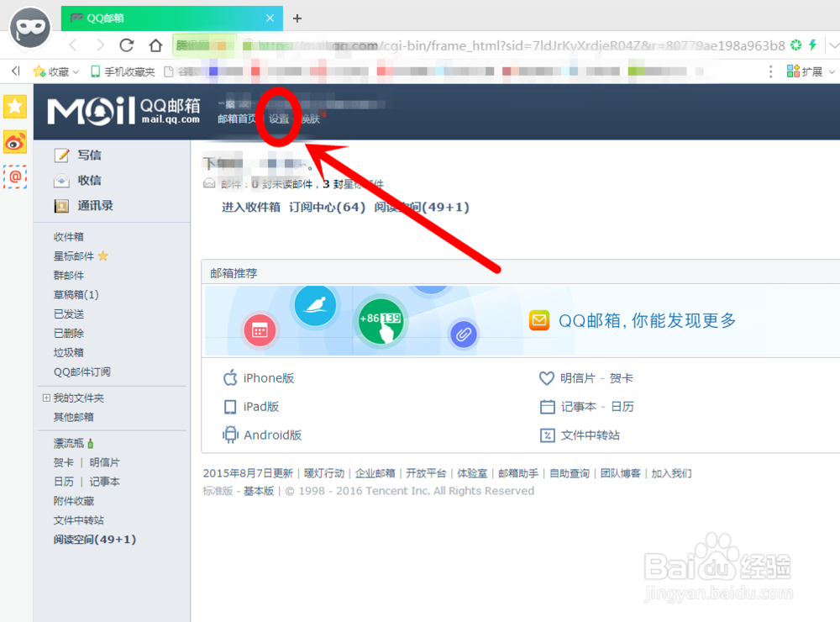This screenshot has width=840, height=622.
Task: Click the +86 139 green bubble
Action: tap(381, 321)
